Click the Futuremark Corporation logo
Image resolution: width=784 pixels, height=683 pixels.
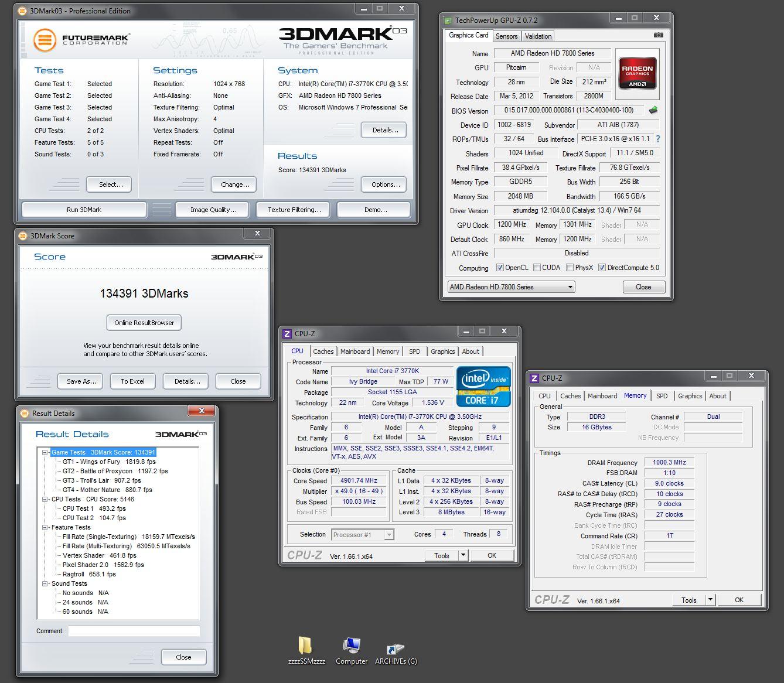pyautogui.click(x=82, y=40)
